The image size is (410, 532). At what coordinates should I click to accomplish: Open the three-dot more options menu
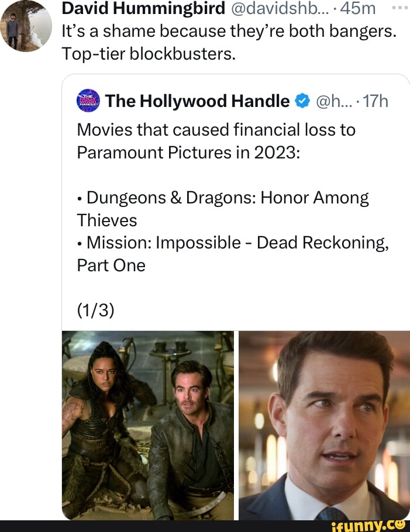[x=398, y=8]
